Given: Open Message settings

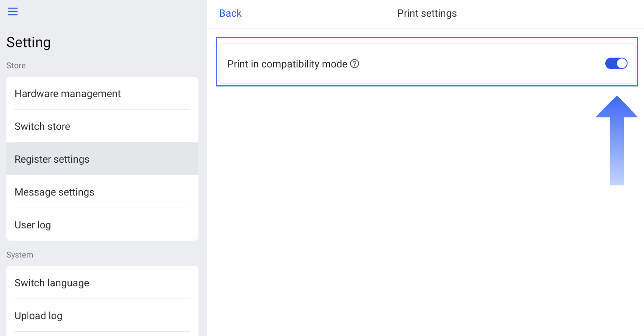Looking at the screenshot, I should [x=54, y=192].
